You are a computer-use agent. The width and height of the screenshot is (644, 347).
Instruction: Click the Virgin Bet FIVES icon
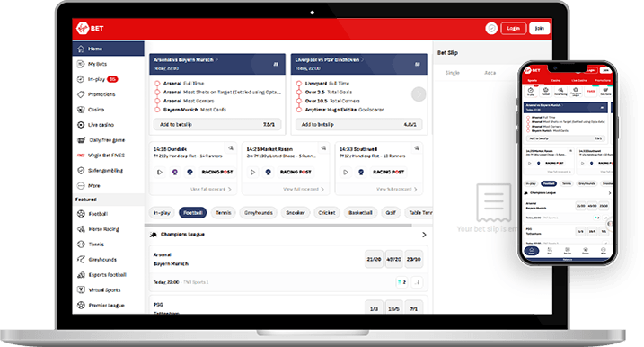click(x=81, y=155)
